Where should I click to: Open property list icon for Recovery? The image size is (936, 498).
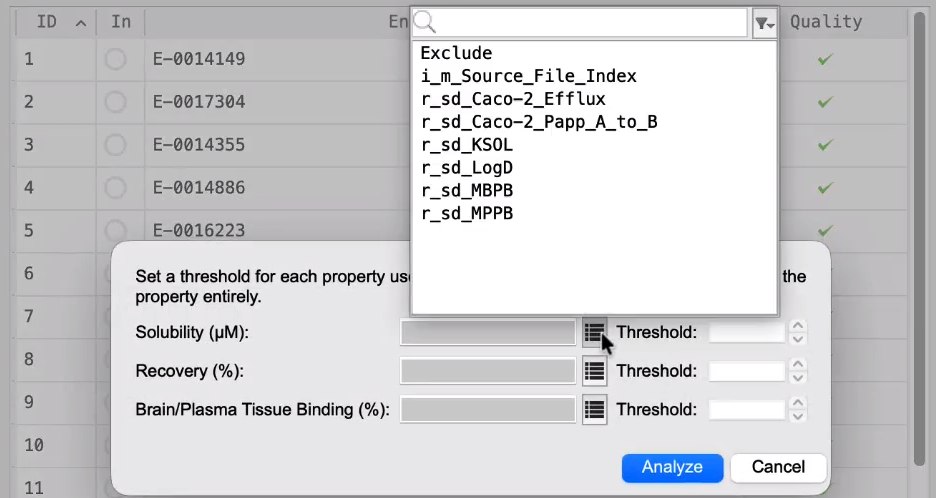click(594, 371)
